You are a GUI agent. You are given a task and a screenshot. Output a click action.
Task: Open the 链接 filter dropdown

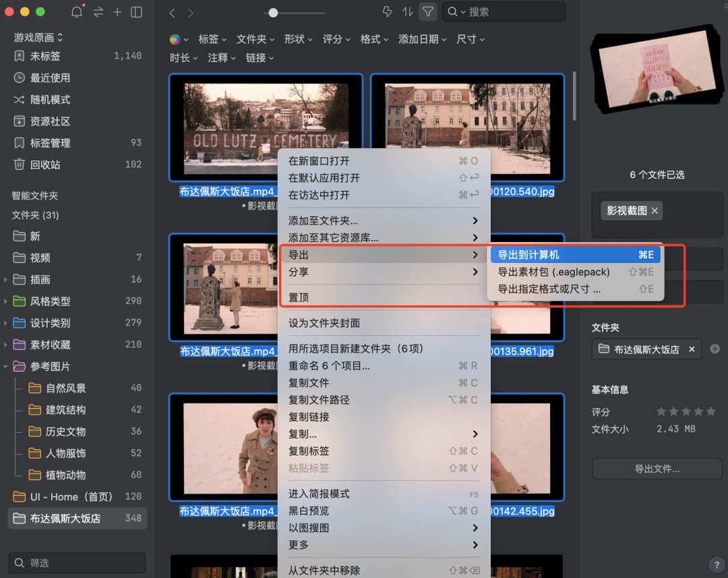[260, 58]
